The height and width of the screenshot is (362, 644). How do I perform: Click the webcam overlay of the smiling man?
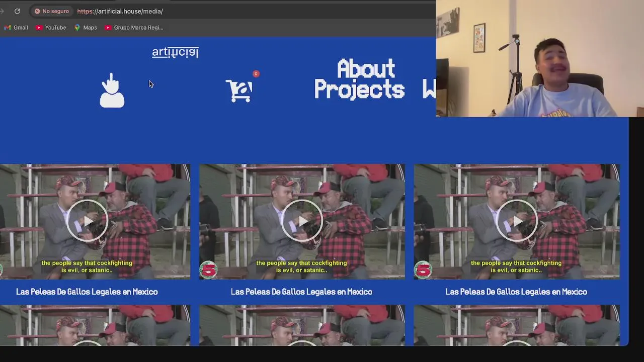click(x=540, y=58)
